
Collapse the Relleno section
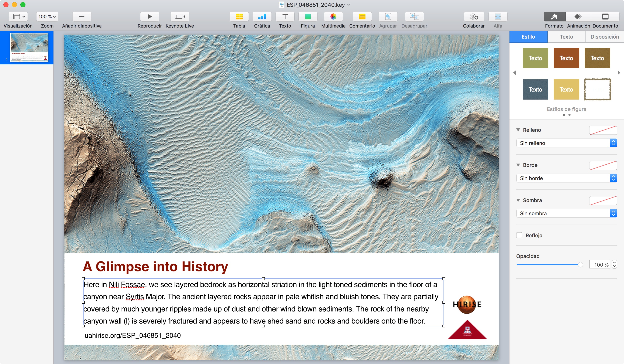point(518,130)
